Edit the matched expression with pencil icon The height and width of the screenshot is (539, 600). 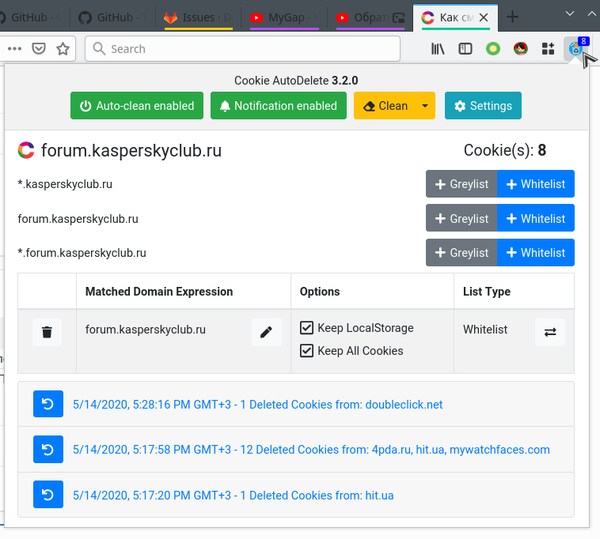click(x=265, y=332)
